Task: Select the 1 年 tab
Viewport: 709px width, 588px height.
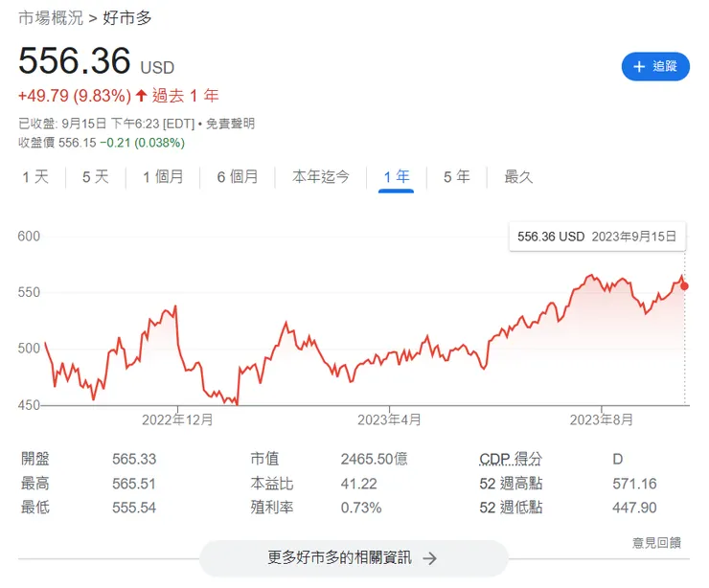Action: tap(396, 177)
